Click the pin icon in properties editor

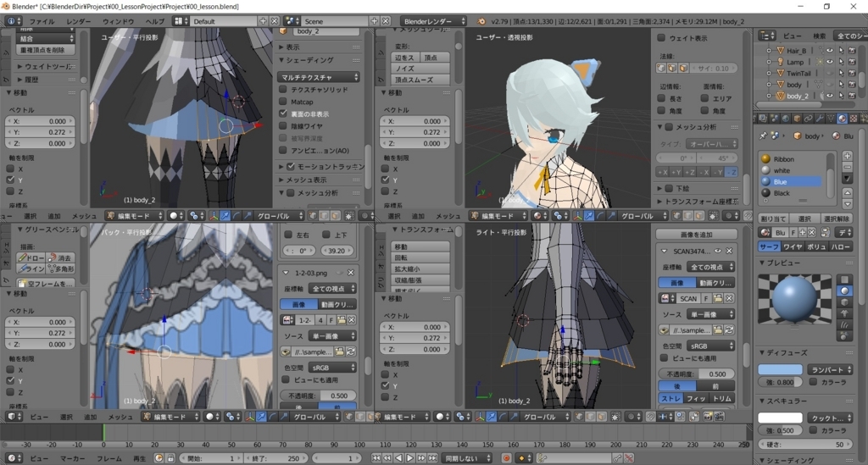coord(764,136)
